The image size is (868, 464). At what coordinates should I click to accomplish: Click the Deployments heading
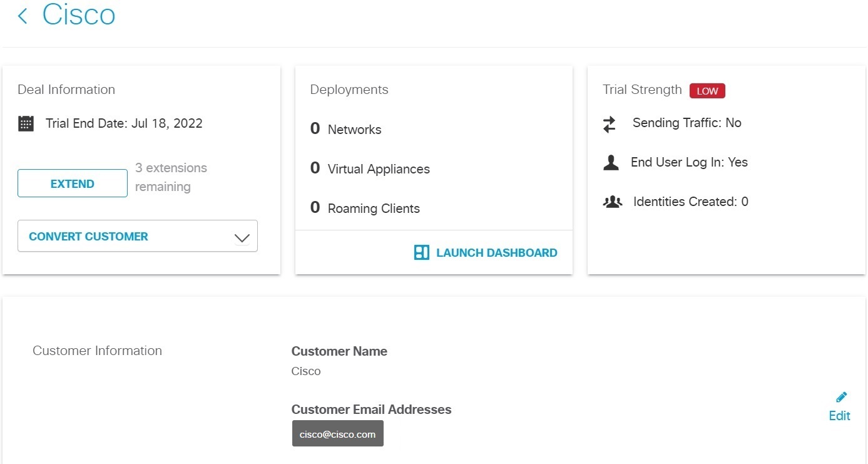pyautogui.click(x=349, y=90)
